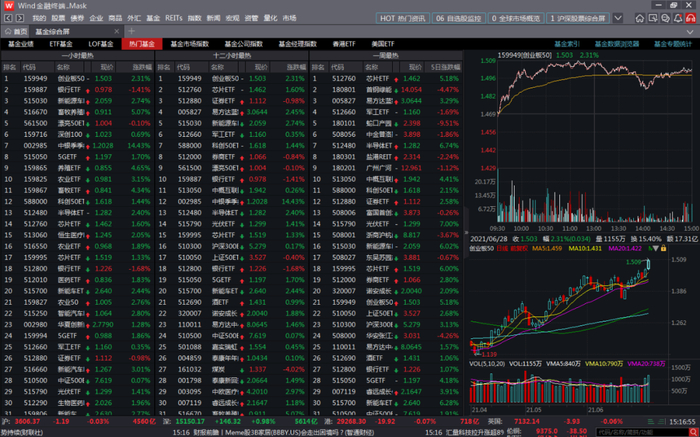
Task: Open the 基金 menu
Action: tap(153, 18)
